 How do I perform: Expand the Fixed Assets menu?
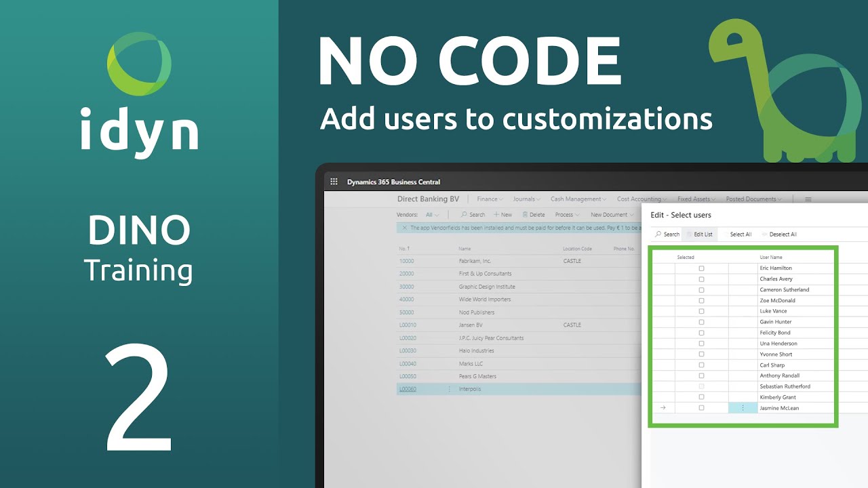tap(696, 199)
